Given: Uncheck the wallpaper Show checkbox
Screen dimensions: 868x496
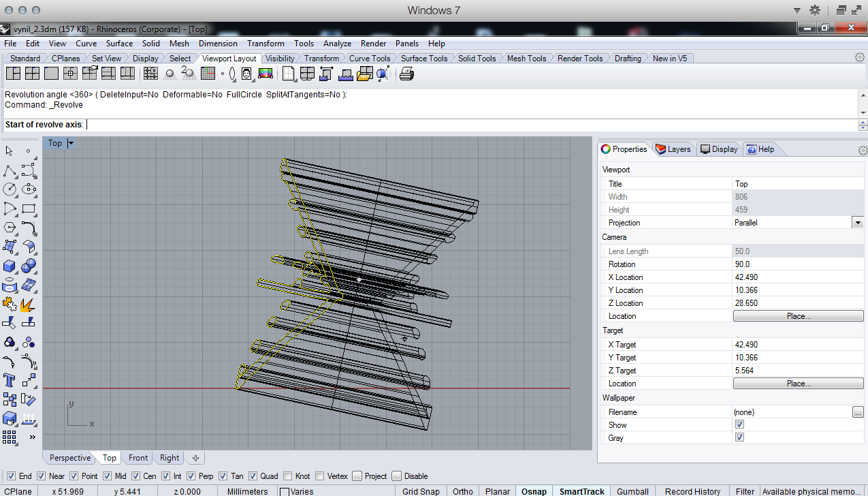Looking at the screenshot, I should pos(739,424).
